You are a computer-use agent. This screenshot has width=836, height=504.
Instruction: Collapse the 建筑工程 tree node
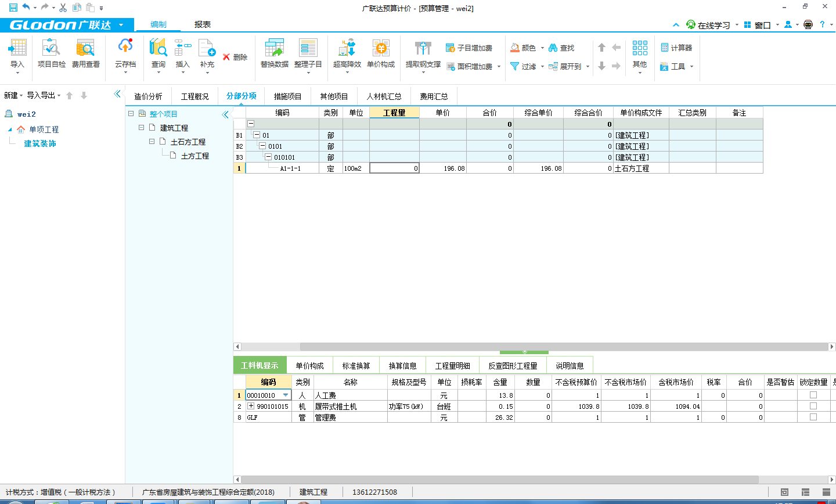click(142, 128)
